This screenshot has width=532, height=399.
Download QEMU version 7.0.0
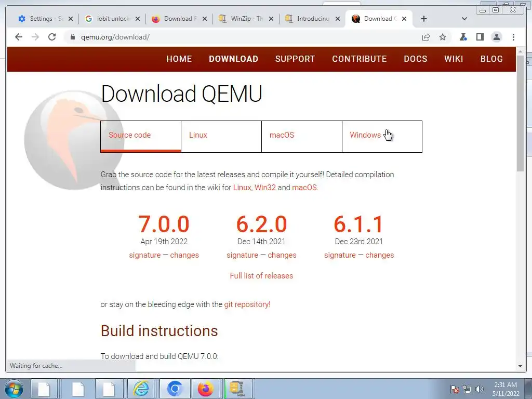coord(164,224)
